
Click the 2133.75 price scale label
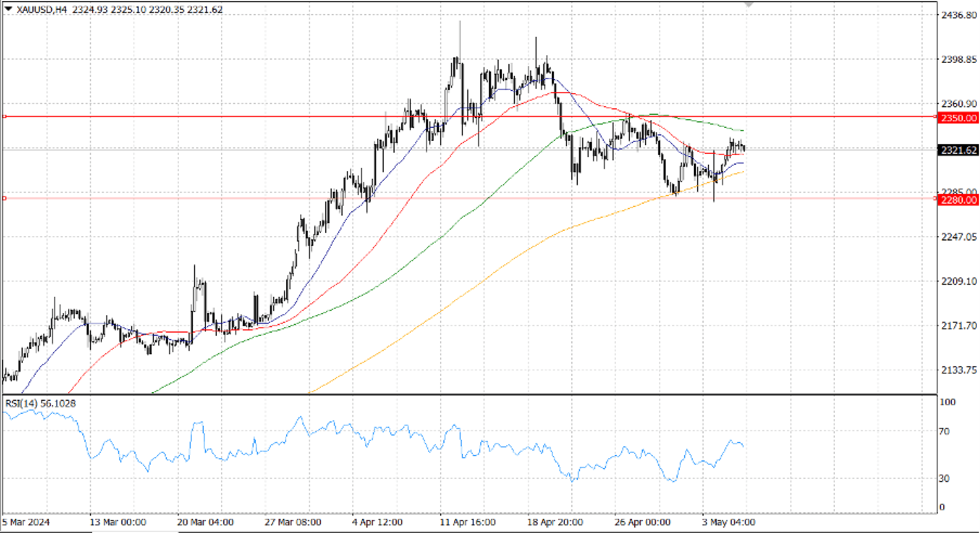(x=959, y=370)
